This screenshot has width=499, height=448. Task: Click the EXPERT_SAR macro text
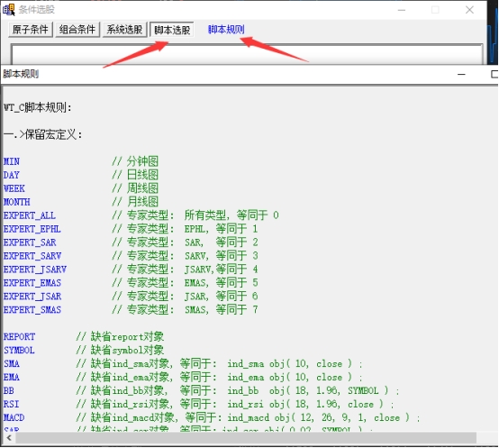pyautogui.click(x=30, y=242)
